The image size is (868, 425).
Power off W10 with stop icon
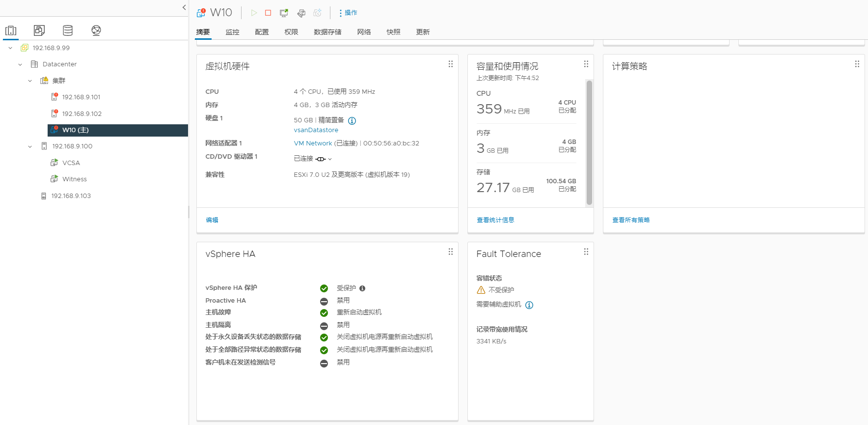click(268, 13)
